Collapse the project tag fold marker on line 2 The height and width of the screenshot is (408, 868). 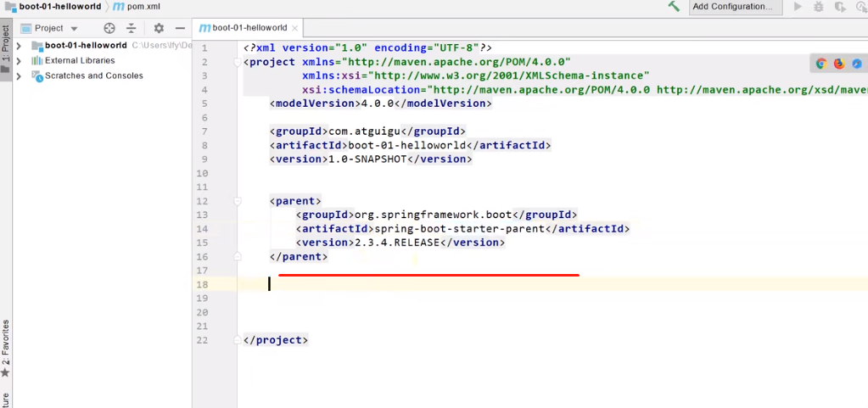(x=238, y=62)
